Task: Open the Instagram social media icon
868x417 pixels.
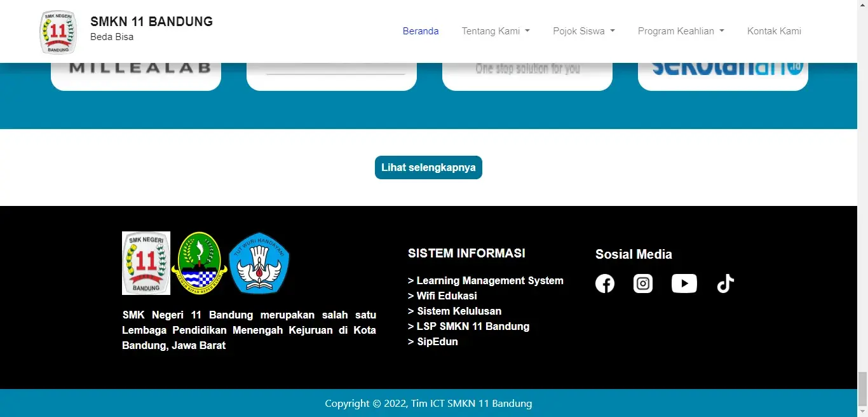Action: tap(643, 284)
